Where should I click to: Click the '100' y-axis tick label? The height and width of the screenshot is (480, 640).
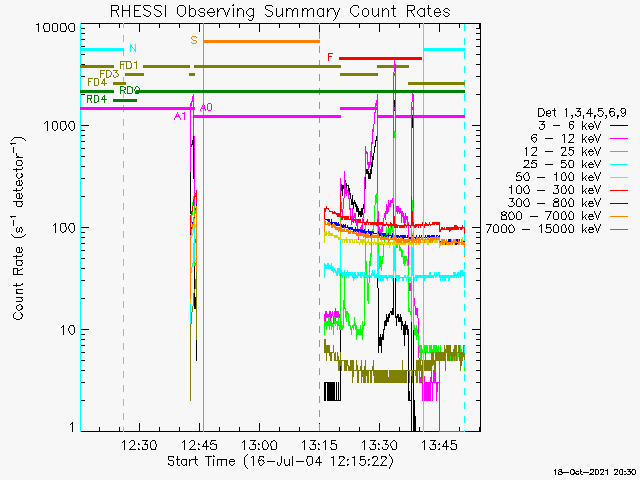click(x=64, y=228)
